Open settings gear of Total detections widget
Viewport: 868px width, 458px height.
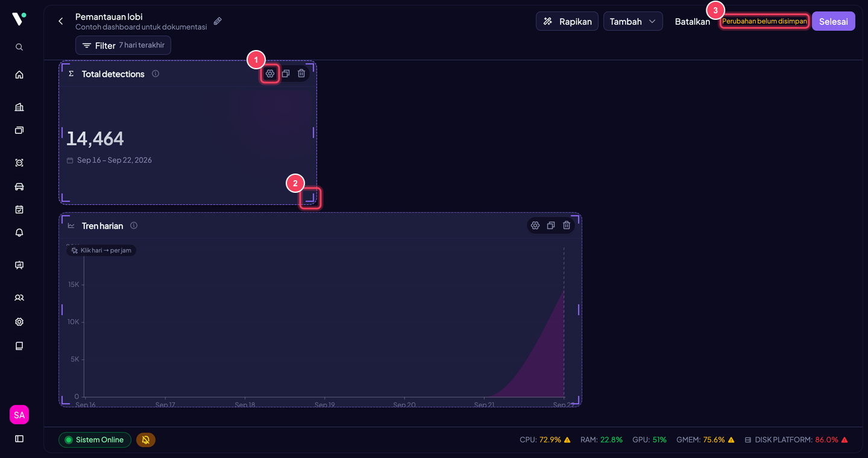tap(270, 74)
